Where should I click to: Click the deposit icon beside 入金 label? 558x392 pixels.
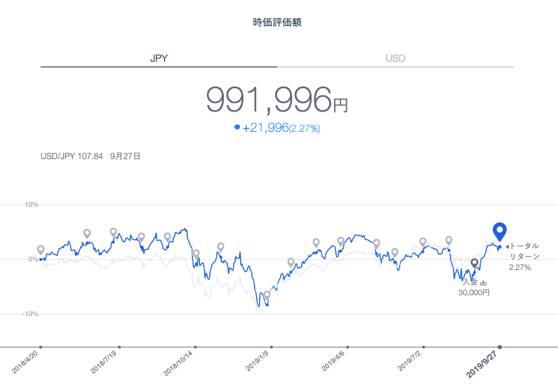tap(483, 282)
